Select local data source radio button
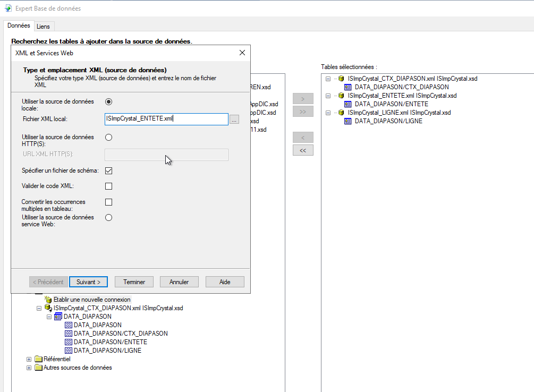 click(x=109, y=101)
